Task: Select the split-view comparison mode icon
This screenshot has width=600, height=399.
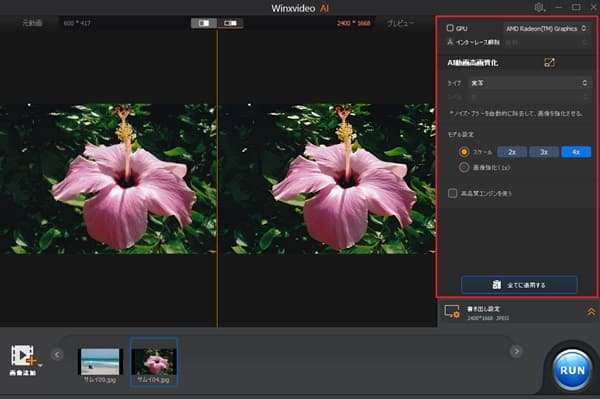Action: (x=204, y=23)
